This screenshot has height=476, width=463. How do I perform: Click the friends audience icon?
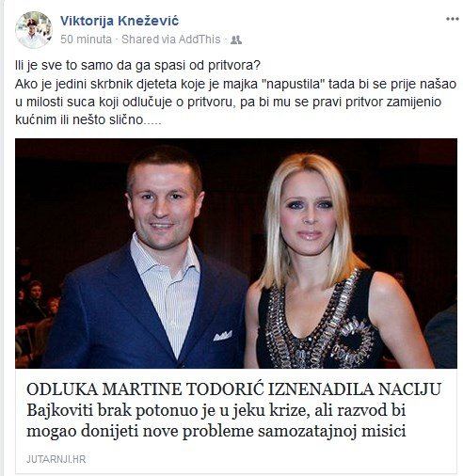click(x=236, y=40)
